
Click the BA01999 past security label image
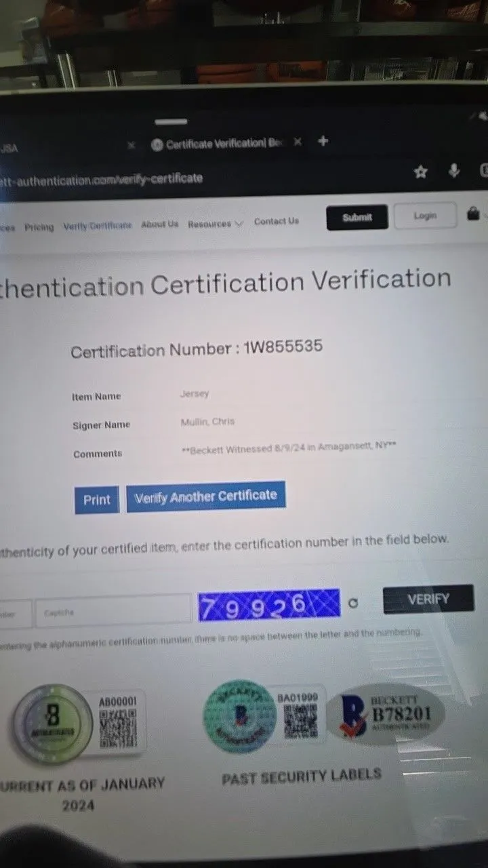pyautogui.click(x=263, y=716)
